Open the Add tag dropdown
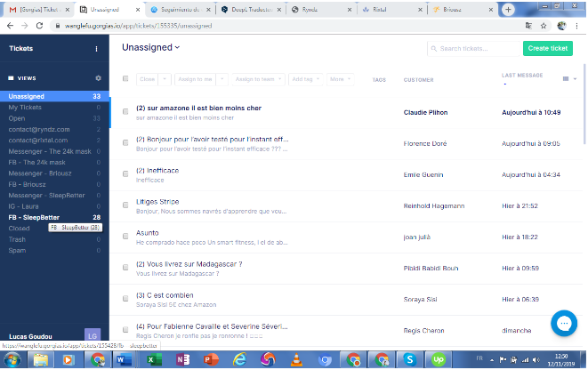The height and width of the screenshot is (370, 588). [306, 79]
